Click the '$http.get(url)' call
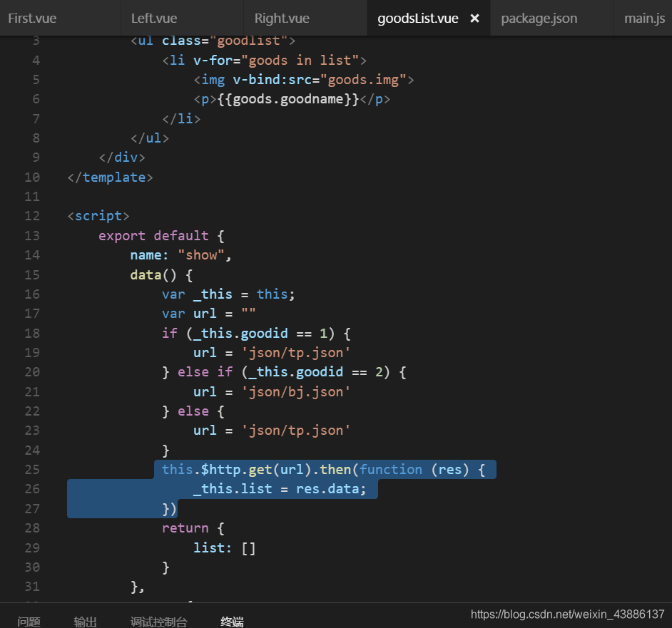 point(257,470)
